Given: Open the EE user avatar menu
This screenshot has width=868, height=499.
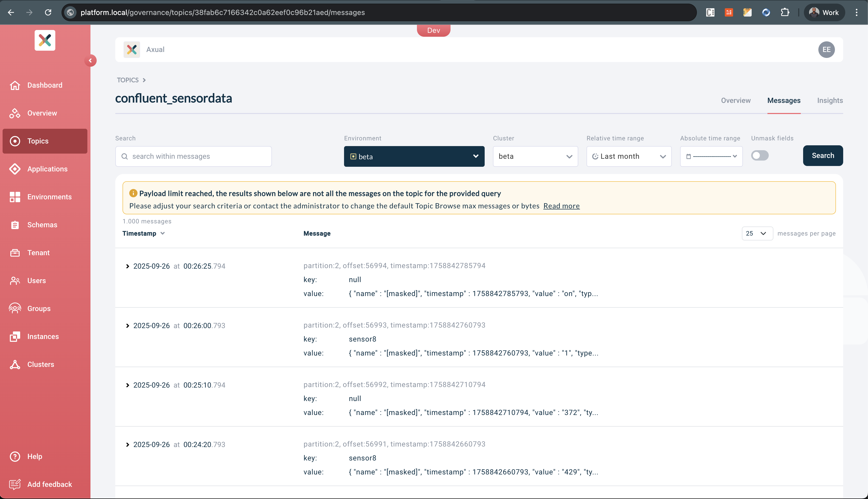Looking at the screenshot, I should pos(827,49).
